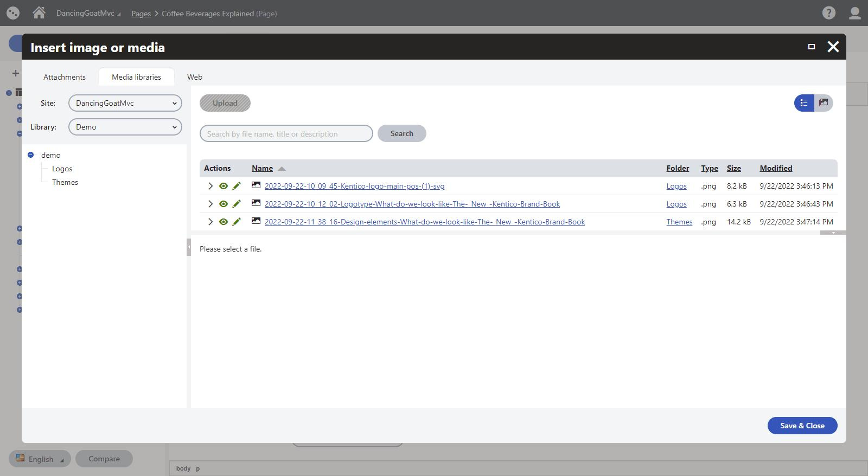This screenshot has height=476, width=868.
Task: Click Save & Close button
Action: pyautogui.click(x=802, y=426)
